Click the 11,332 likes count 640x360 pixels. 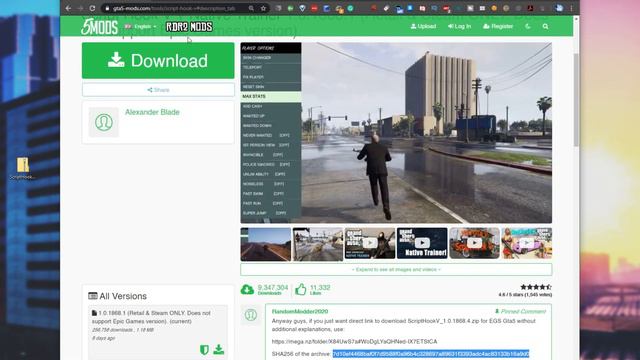[x=320, y=287]
